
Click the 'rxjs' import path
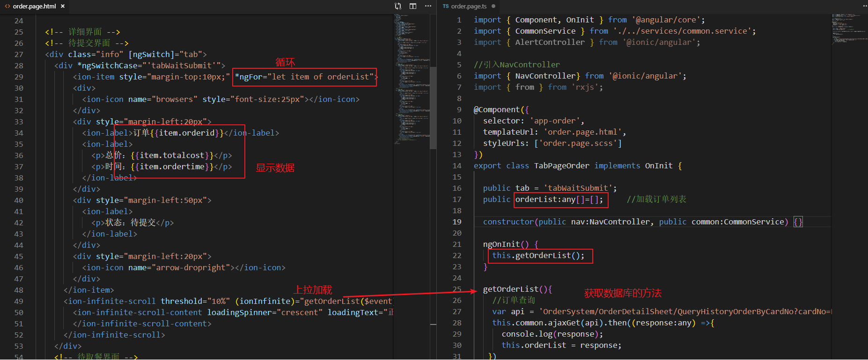click(x=585, y=87)
